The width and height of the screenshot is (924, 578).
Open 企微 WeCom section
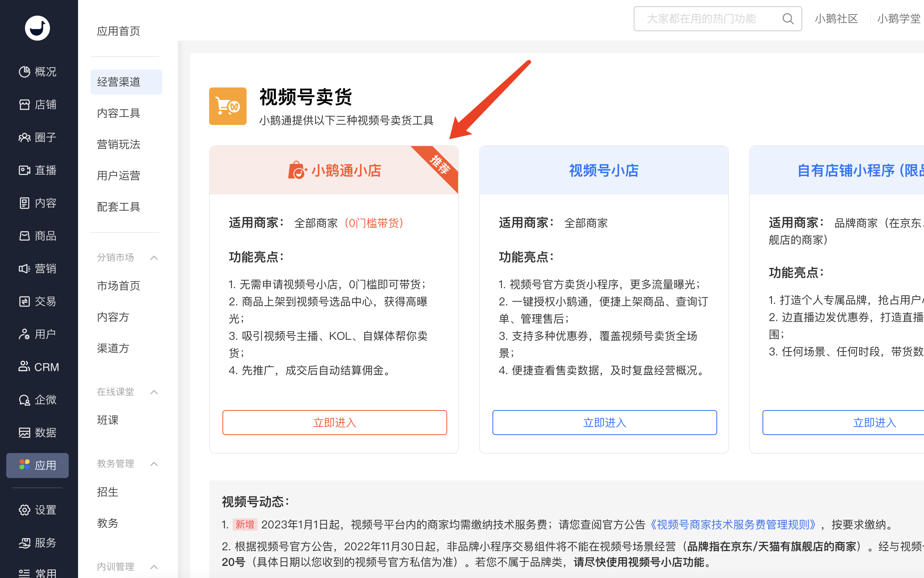coord(37,400)
